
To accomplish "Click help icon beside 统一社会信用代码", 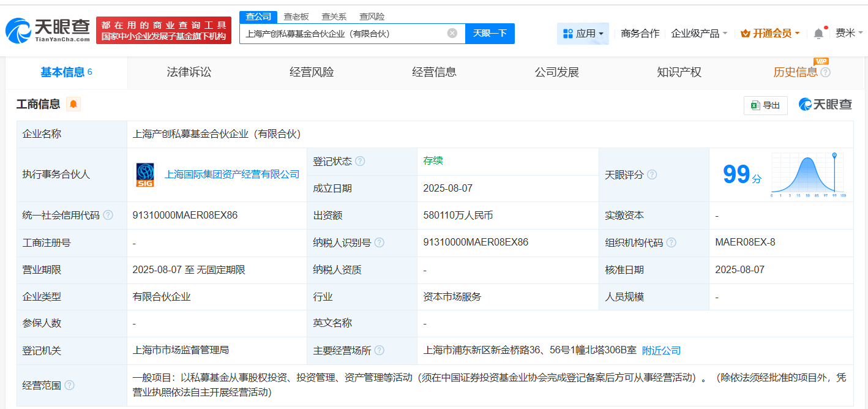I will point(108,216).
